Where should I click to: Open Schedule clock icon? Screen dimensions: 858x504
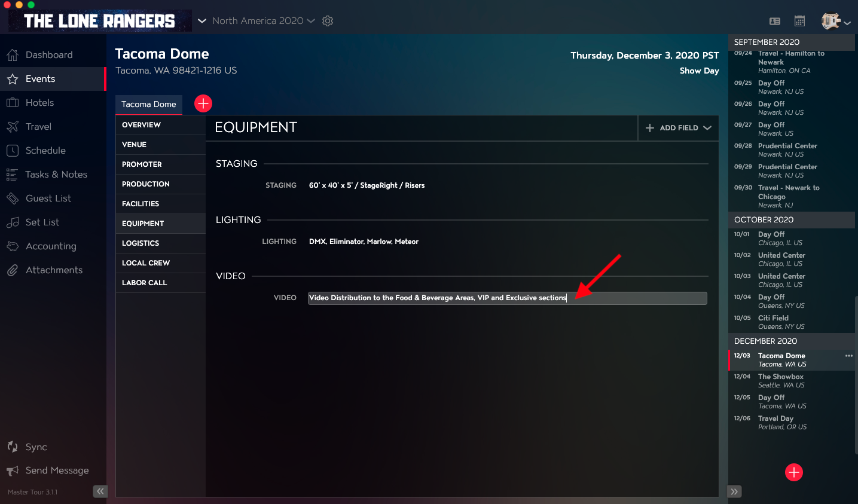coord(13,151)
